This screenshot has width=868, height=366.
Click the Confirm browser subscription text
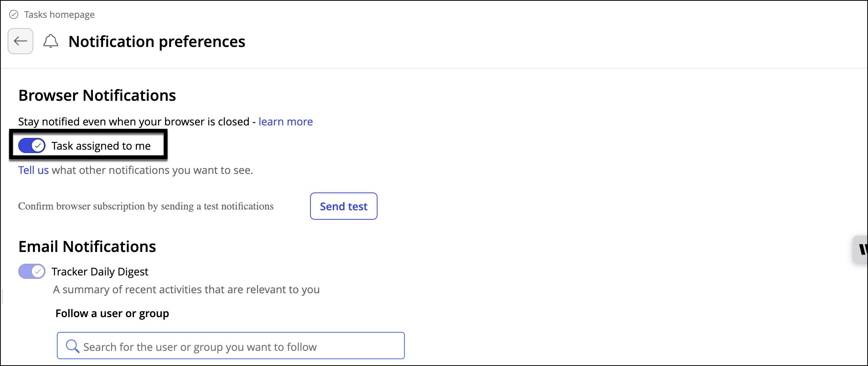pyautogui.click(x=146, y=206)
